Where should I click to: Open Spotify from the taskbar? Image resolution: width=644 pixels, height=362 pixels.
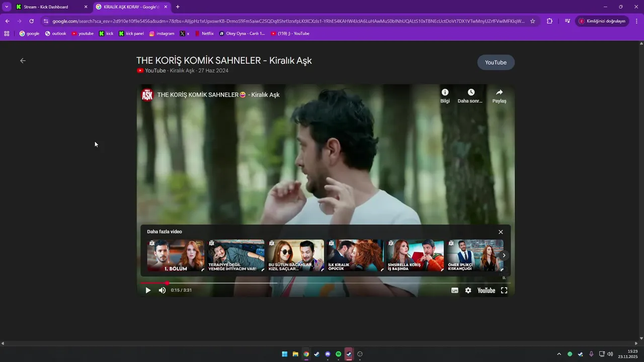(x=338, y=354)
